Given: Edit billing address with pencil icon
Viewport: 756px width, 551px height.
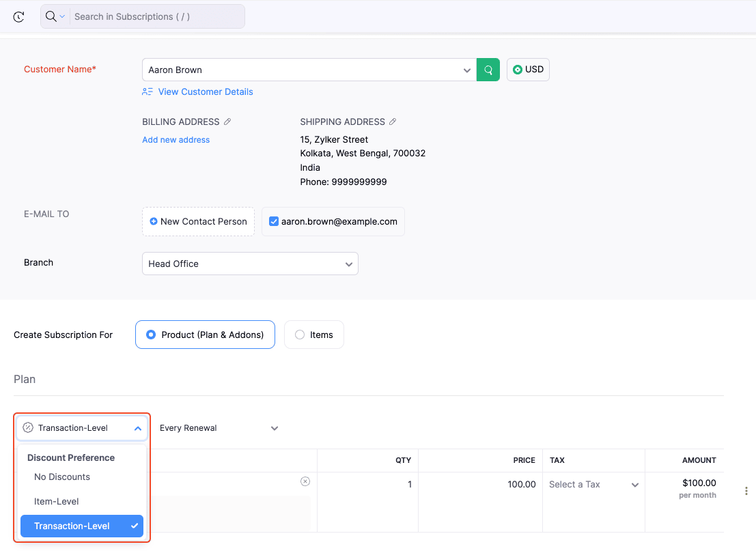Looking at the screenshot, I should (x=227, y=122).
